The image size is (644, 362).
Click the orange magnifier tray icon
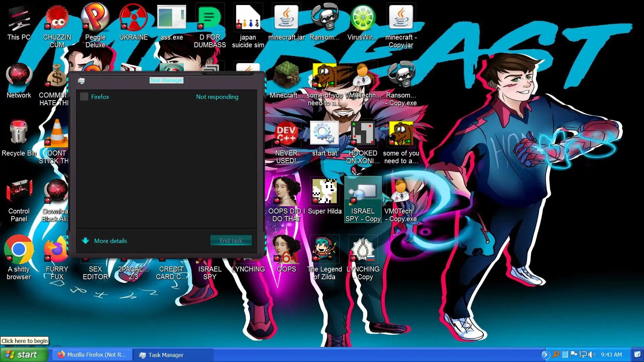[556, 355]
